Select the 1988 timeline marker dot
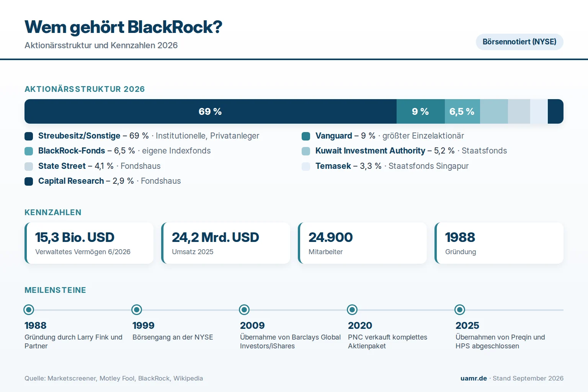This screenshot has width=588, height=392. [x=29, y=310]
